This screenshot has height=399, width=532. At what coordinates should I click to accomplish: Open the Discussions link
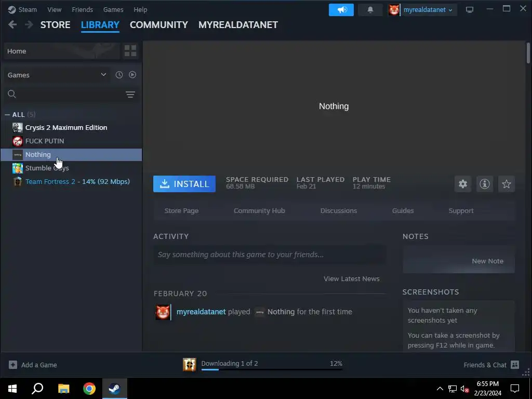[339, 211]
